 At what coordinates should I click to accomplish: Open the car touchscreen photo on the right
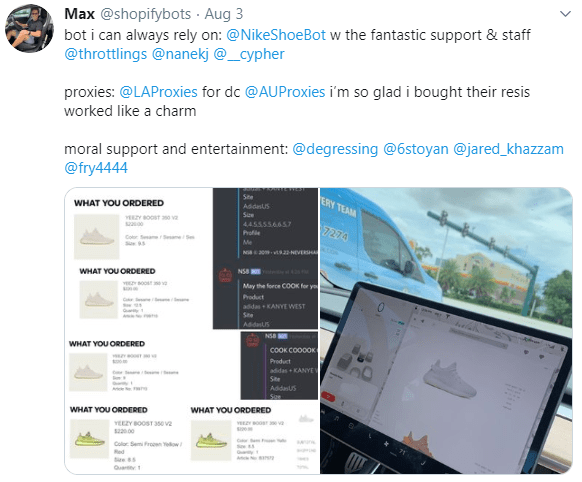pos(446,331)
